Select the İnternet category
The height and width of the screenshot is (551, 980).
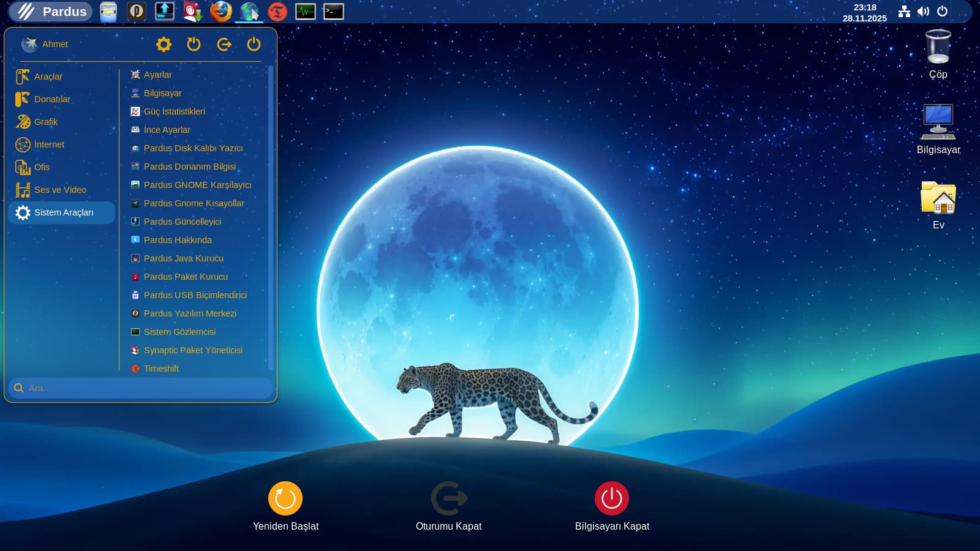point(49,144)
